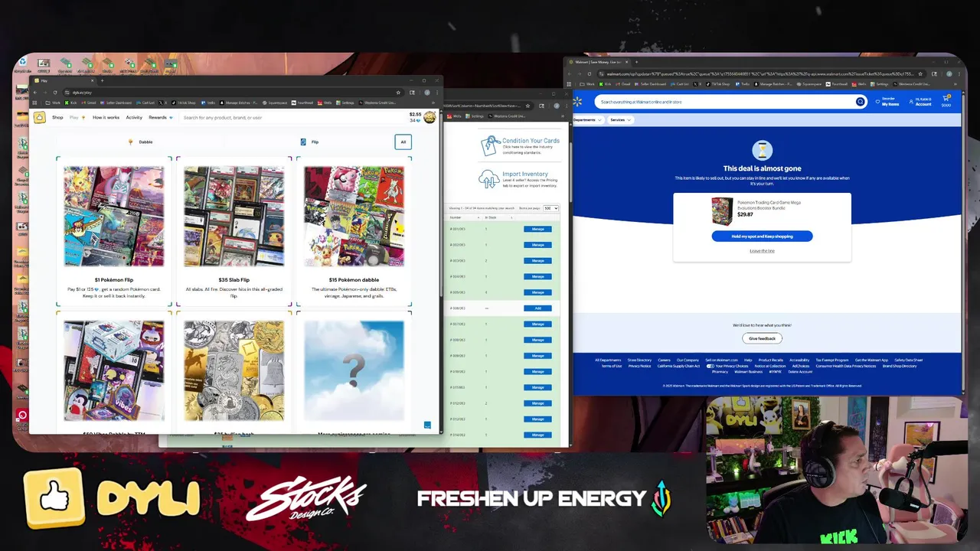The width and height of the screenshot is (980, 551).
Task: Reload the Walmart browser page
Action: click(590, 74)
